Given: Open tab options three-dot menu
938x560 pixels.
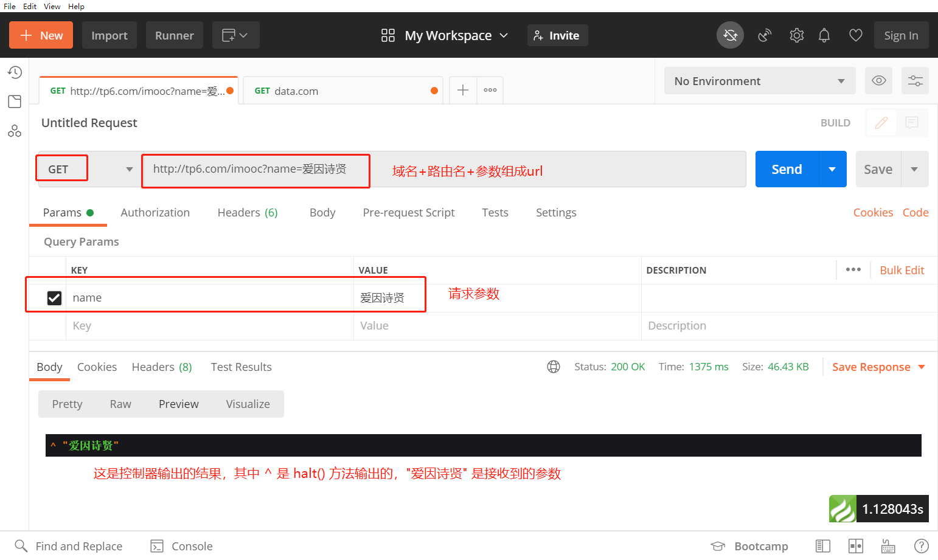Looking at the screenshot, I should (490, 90).
